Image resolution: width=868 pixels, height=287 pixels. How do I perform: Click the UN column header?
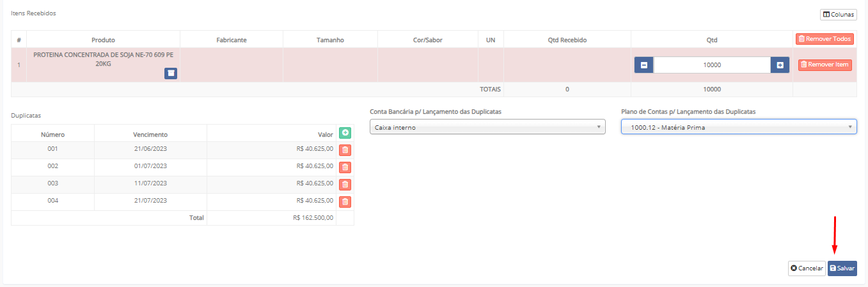(x=491, y=40)
